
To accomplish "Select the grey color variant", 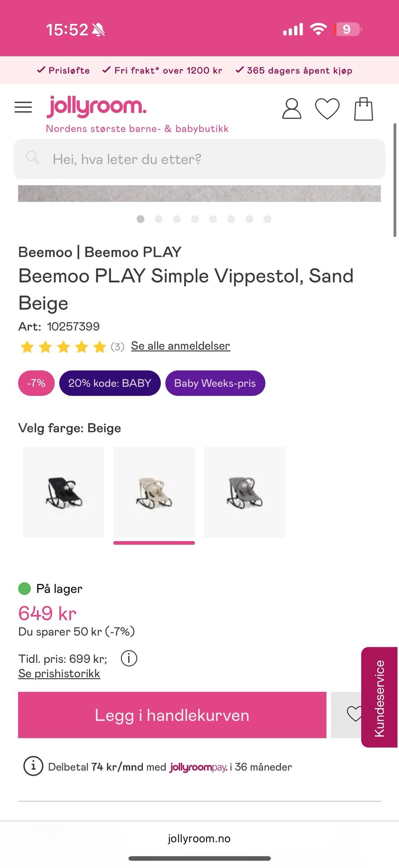I will click(244, 492).
